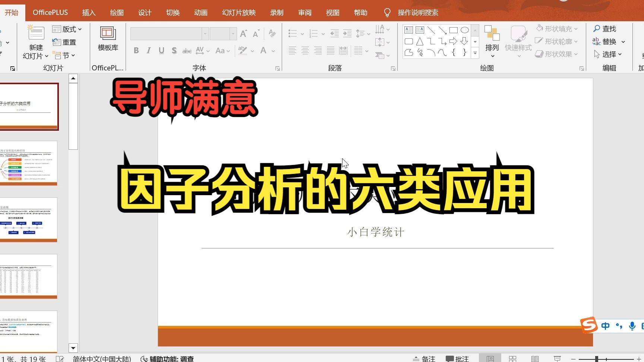The width and height of the screenshot is (644, 362).
Task: Align text right
Action: pos(318,51)
